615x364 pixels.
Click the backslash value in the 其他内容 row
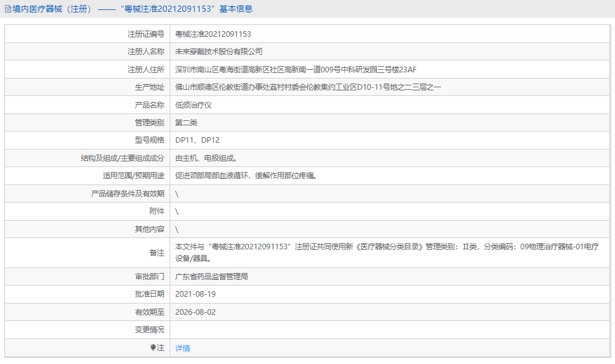[x=177, y=229]
